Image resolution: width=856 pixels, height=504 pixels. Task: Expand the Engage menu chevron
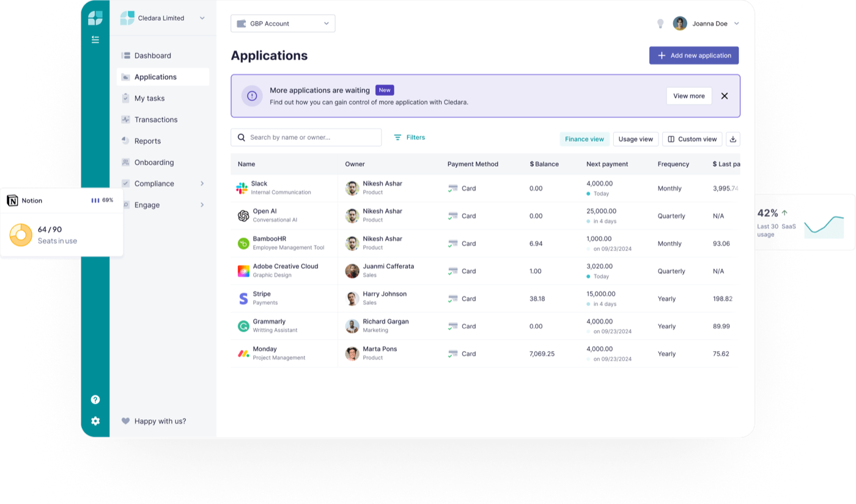click(202, 205)
